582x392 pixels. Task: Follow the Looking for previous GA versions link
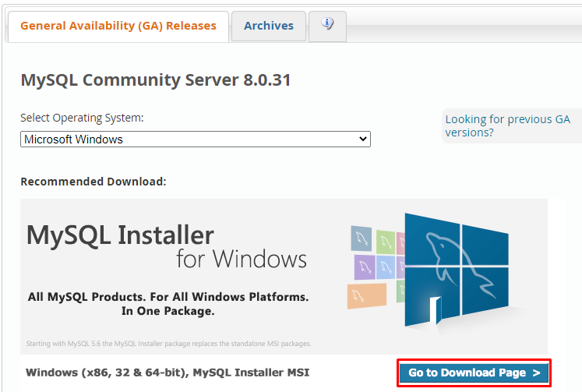click(x=507, y=125)
